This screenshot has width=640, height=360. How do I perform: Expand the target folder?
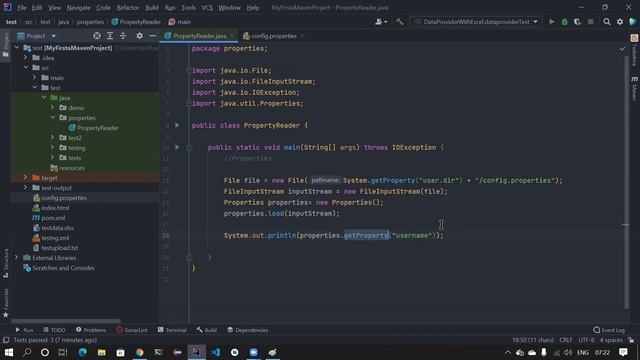(26, 178)
